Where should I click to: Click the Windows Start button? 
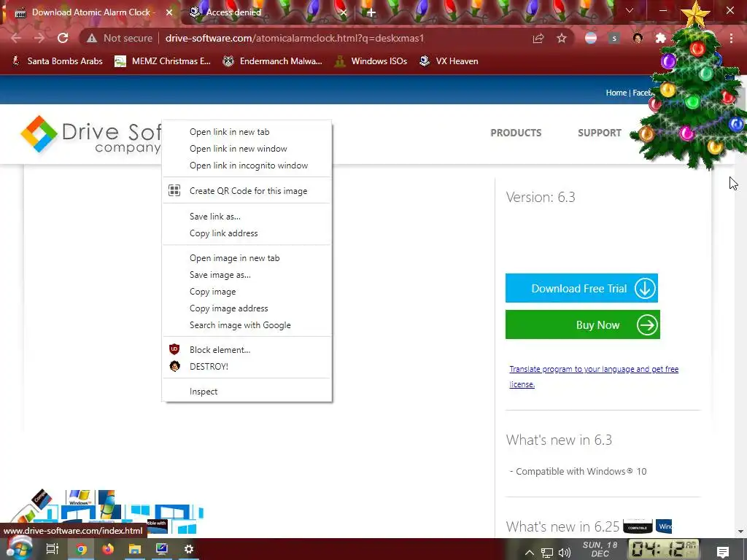click(x=18, y=548)
